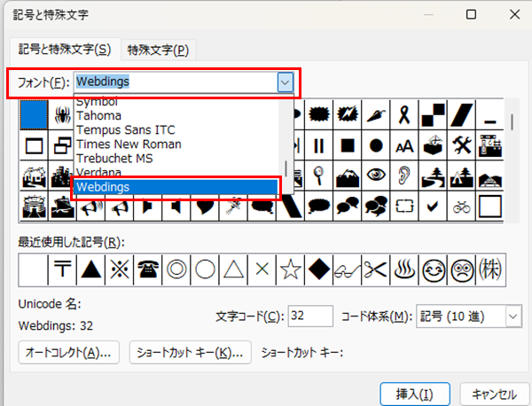Select the smiling face recent symbol
532x406 pixels.
click(x=433, y=269)
